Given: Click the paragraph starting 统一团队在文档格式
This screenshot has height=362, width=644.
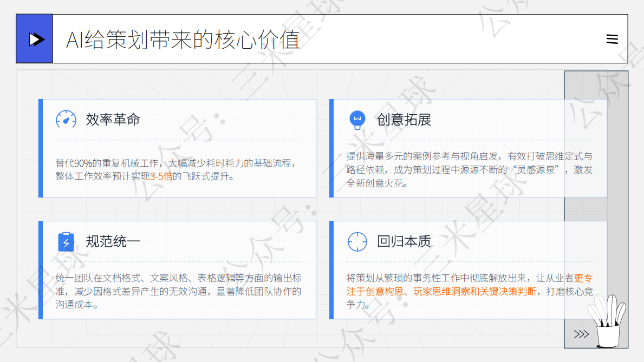Looking at the screenshot, I should pyautogui.click(x=179, y=292).
